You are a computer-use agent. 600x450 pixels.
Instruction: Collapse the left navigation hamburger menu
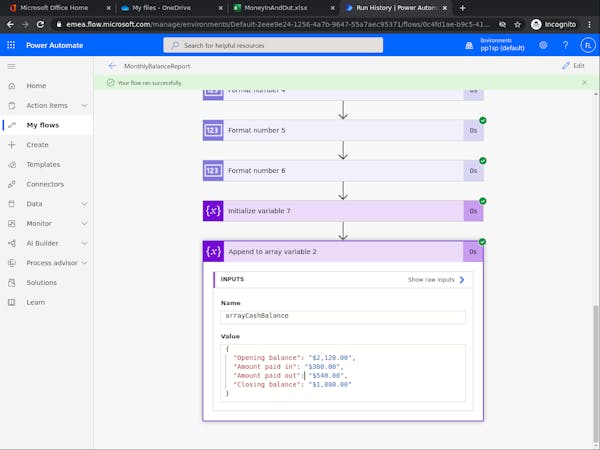point(11,67)
